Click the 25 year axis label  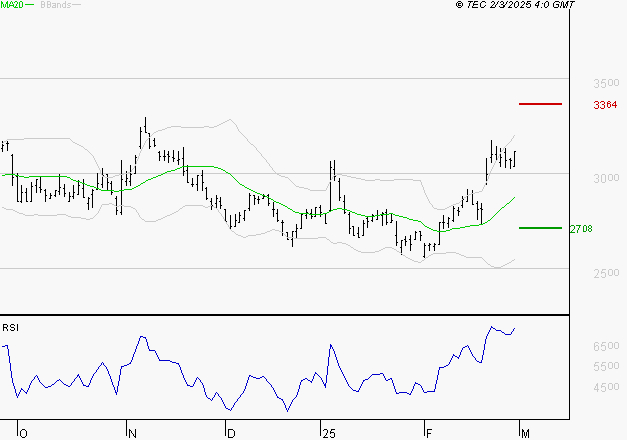pyautogui.click(x=329, y=434)
